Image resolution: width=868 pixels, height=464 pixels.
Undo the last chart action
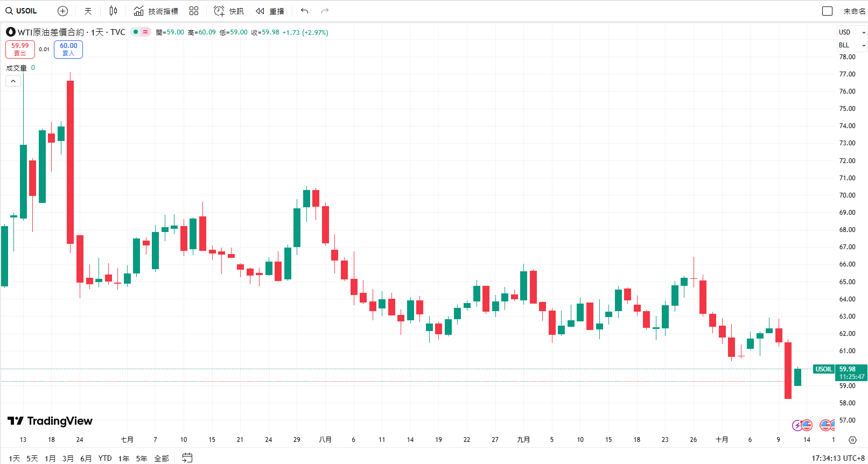(x=305, y=11)
